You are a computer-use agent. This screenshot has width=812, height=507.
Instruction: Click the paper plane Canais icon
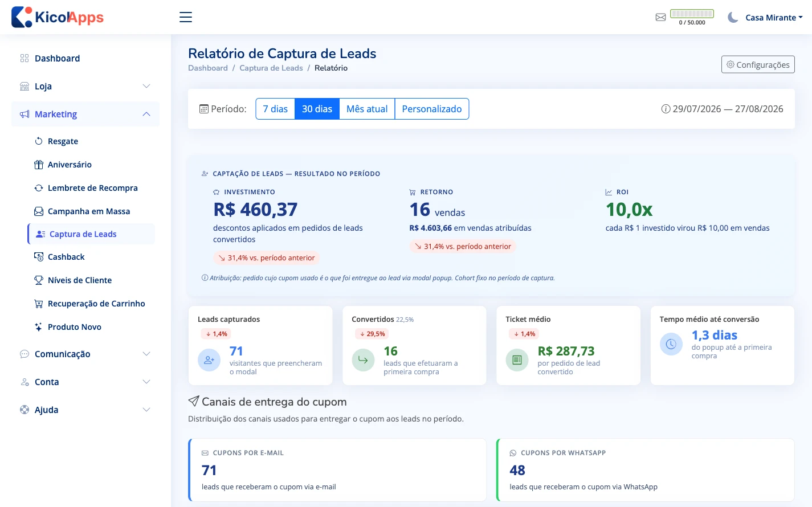pos(194,401)
